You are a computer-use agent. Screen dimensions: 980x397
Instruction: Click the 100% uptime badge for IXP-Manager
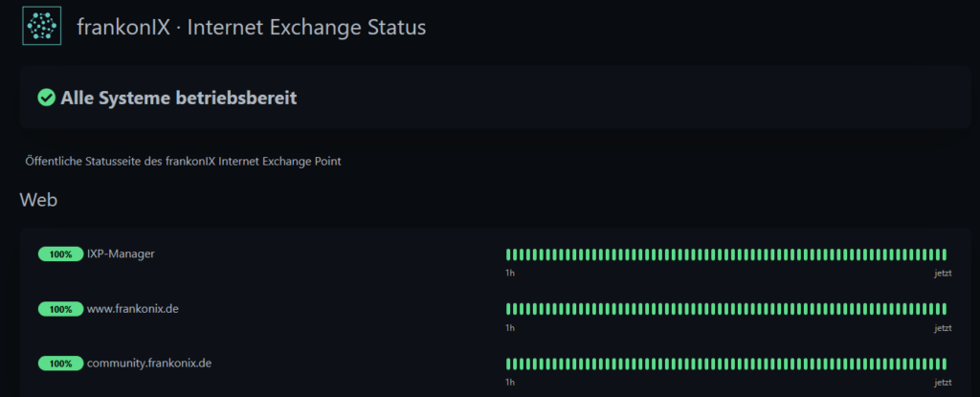tap(60, 254)
